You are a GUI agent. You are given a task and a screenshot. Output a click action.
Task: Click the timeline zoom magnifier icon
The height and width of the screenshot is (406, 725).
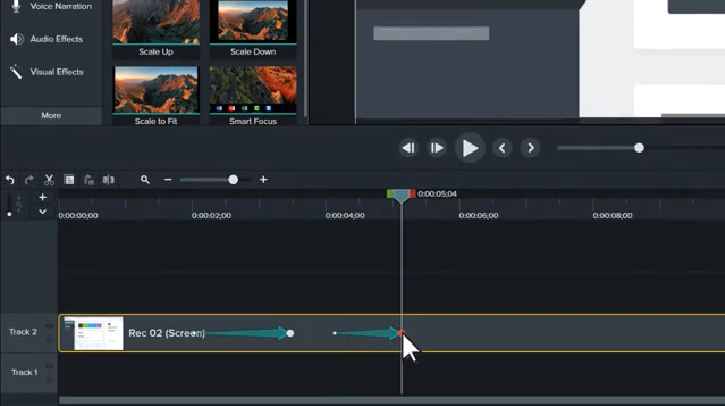point(145,180)
